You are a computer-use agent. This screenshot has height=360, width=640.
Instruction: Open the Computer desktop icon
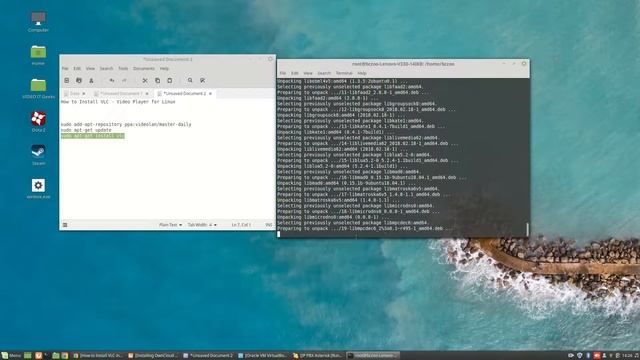coord(38,21)
